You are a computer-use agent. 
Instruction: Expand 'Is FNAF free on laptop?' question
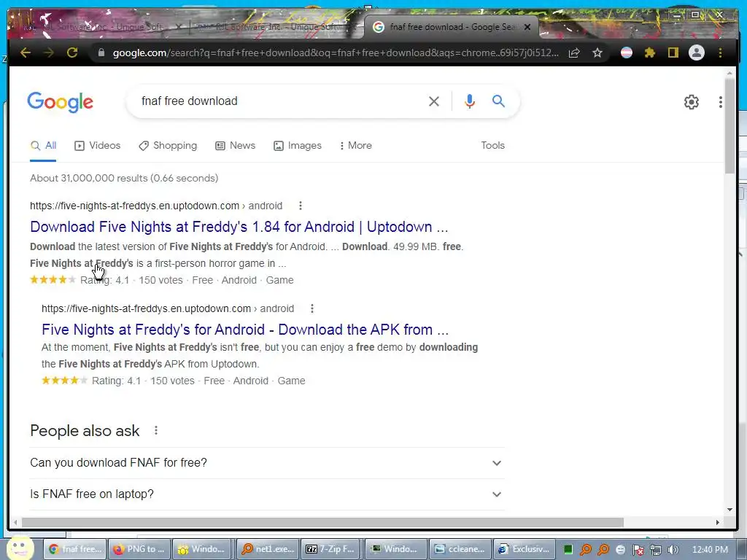[x=267, y=494]
